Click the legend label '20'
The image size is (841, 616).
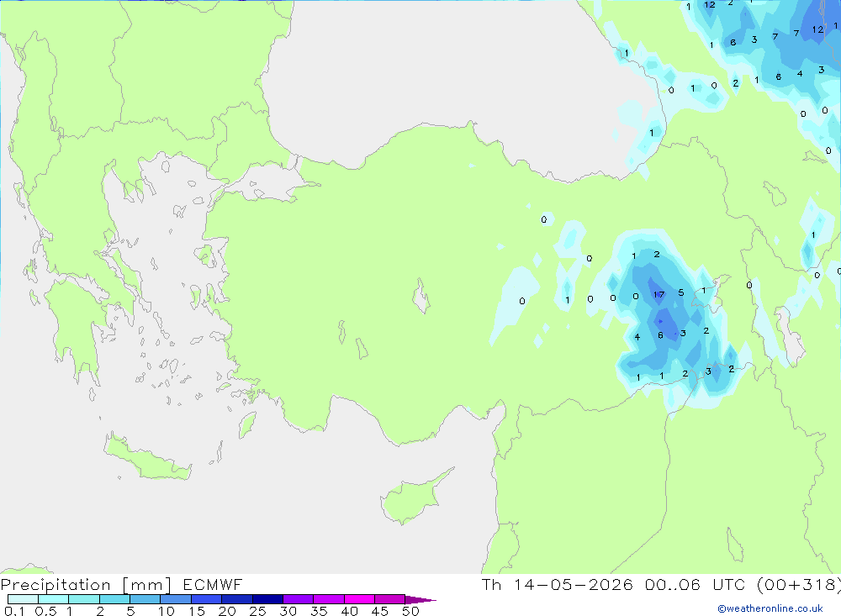coord(227,611)
